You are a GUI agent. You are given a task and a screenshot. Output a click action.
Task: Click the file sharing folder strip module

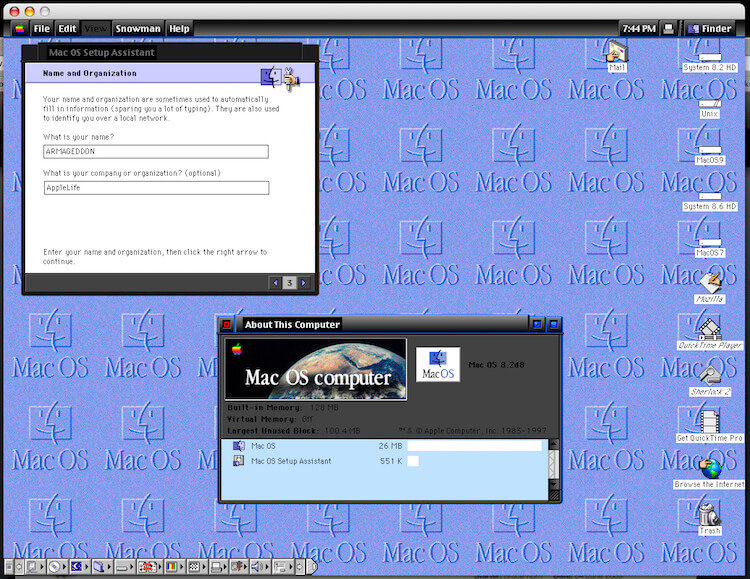(102, 567)
